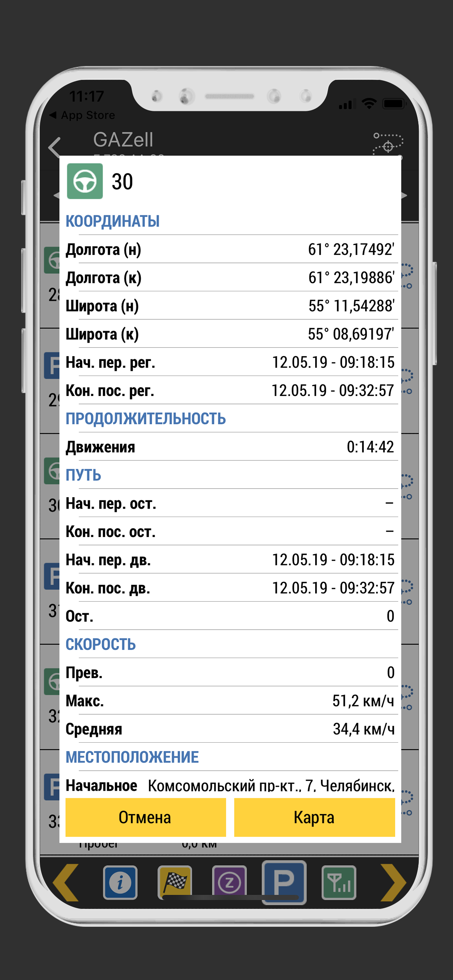The width and height of the screenshot is (453, 980).
Task: Click the Карта button
Action: (x=314, y=817)
